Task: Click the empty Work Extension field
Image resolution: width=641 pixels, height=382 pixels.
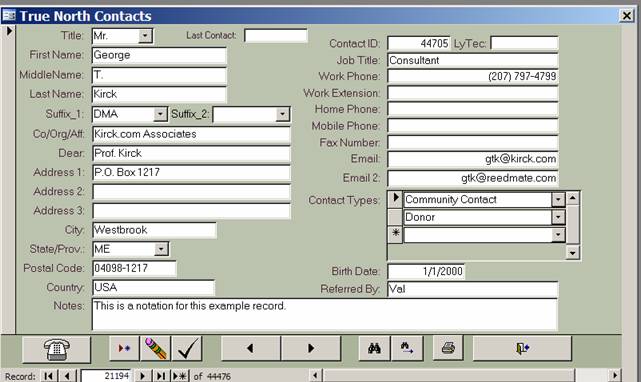Action: point(473,93)
